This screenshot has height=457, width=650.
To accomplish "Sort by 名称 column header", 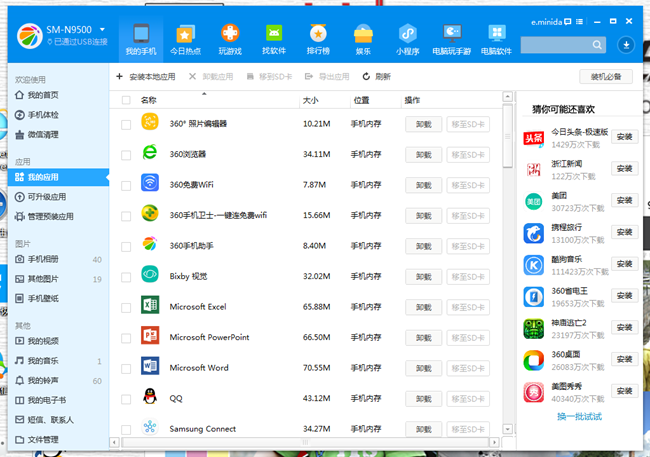I will 148,100.
